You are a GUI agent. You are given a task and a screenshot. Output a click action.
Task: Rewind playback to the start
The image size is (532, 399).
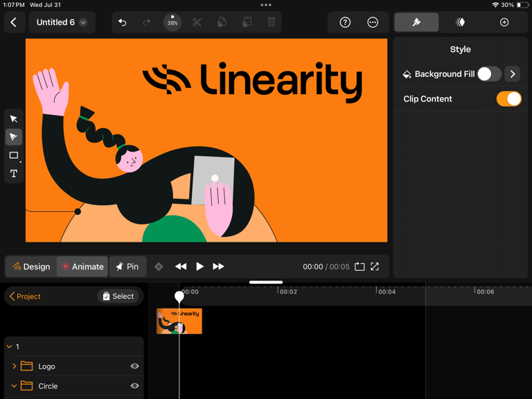pos(181,267)
